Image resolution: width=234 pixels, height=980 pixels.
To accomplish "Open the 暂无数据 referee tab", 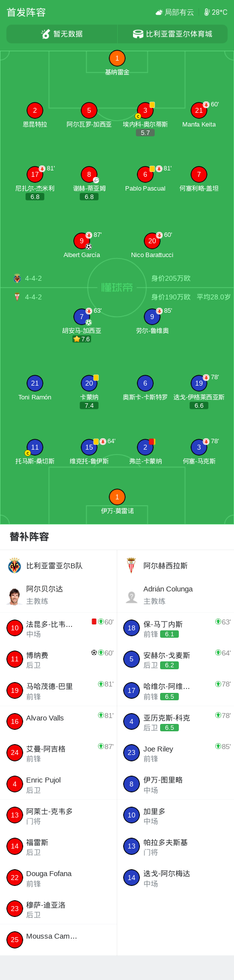I will coord(62,34).
